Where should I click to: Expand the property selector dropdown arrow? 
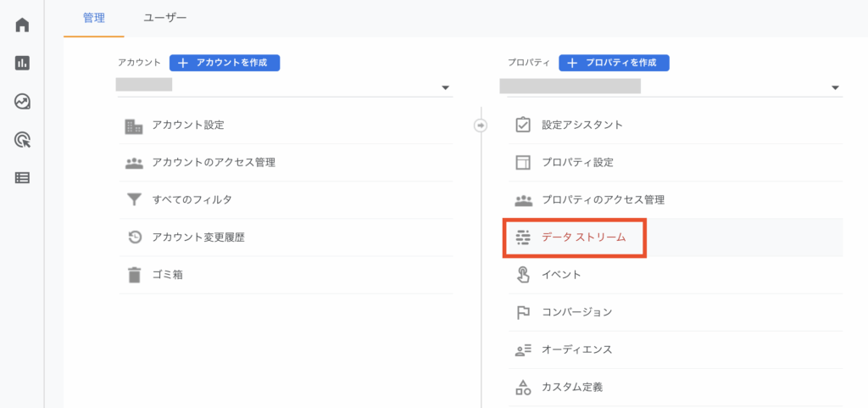[x=835, y=88]
